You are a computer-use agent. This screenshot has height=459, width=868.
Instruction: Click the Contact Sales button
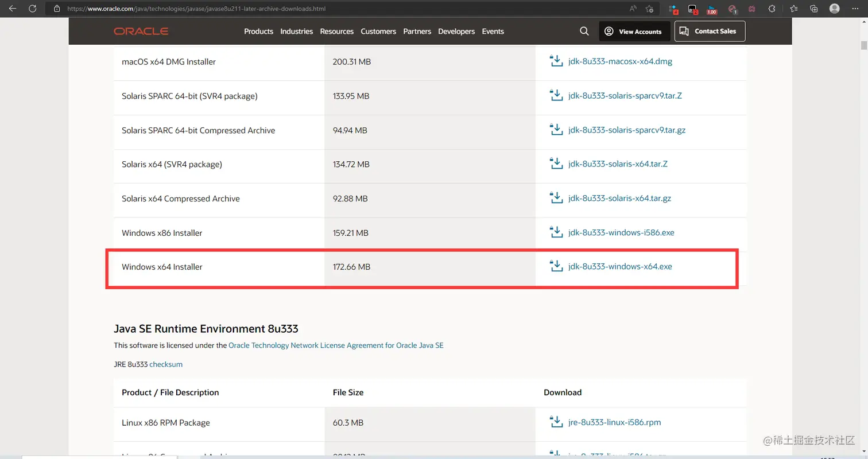click(x=710, y=32)
